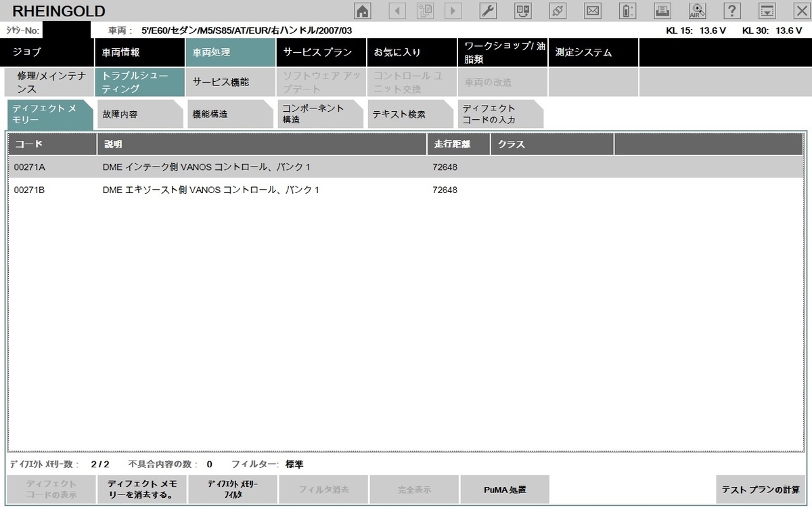812x508 pixels.
Task: Open the ジョブ main tab
Action: (x=47, y=52)
